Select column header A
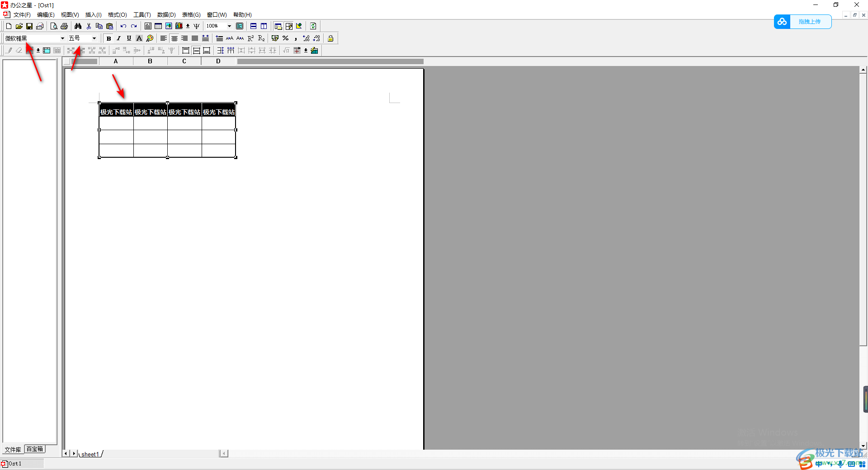The height and width of the screenshot is (470, 868). pyautogui.click(x=116, y=61)
